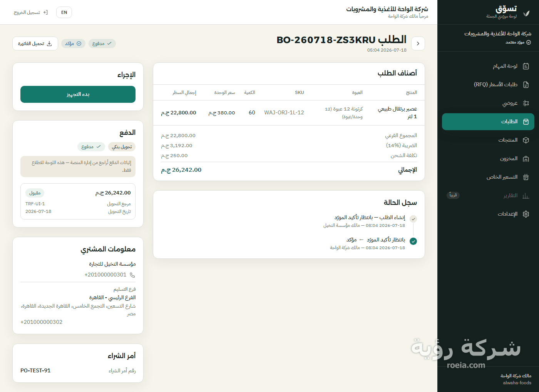The width and height of the screenshot is (539, 392).
Task: Open طلبات الأسعار (RFQ) menu item
Action: pyautogui.click(x=488, y=85)
